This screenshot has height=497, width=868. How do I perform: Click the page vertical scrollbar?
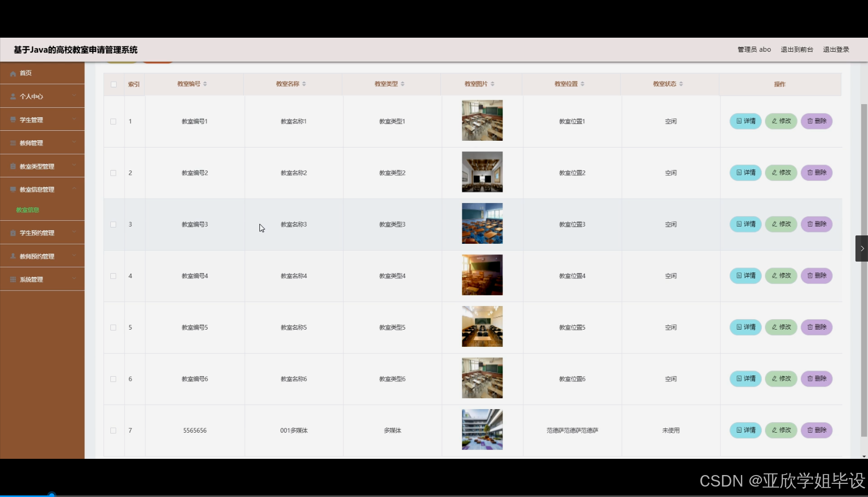tap(864, 270)
